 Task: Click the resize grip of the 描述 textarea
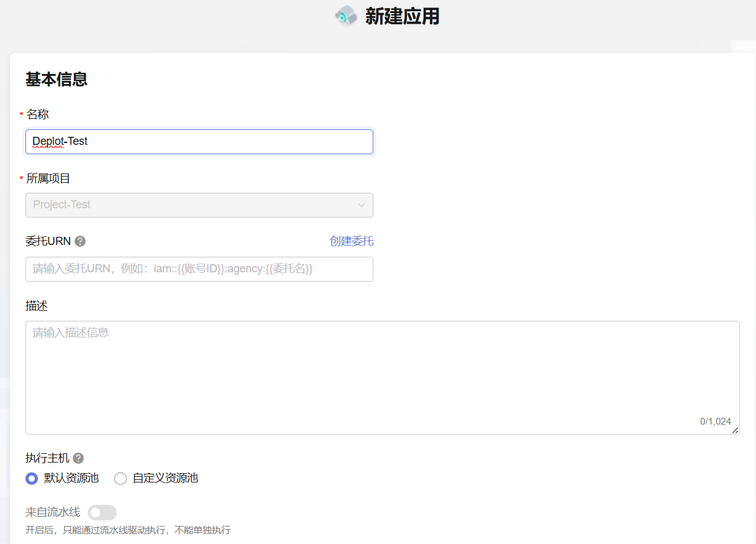pyautogui.click(x=736, y=430)
